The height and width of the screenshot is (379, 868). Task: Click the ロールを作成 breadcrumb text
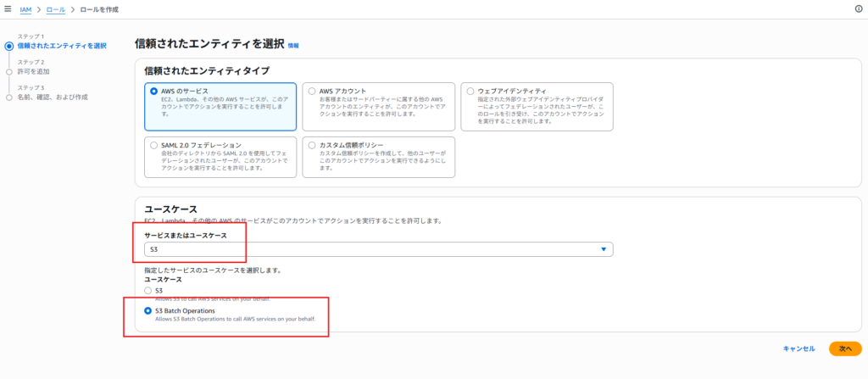(100, 8)
